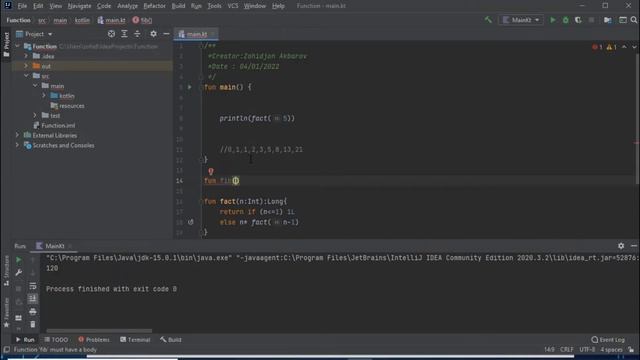Select the MainKt tab in Run panel
The height and width of the screenshot is (360, 640).
pyautogui.click(x=54, y=246)
